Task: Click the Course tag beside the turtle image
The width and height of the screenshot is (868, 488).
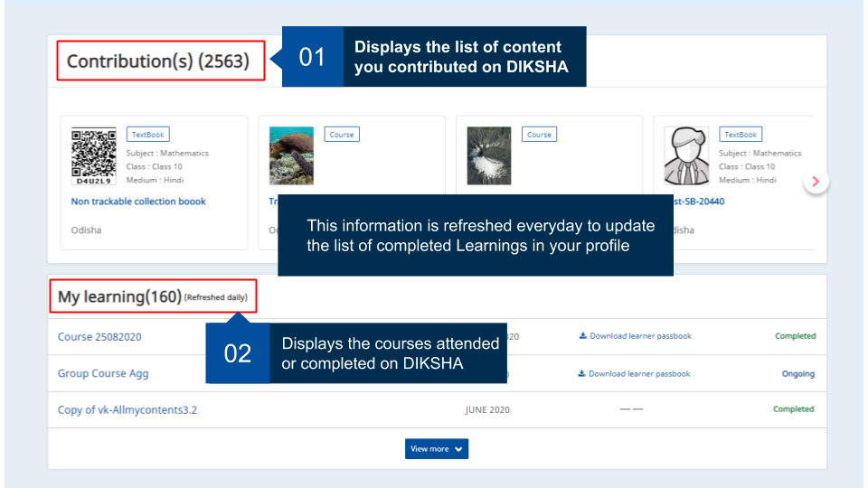Action: point(342,135)
